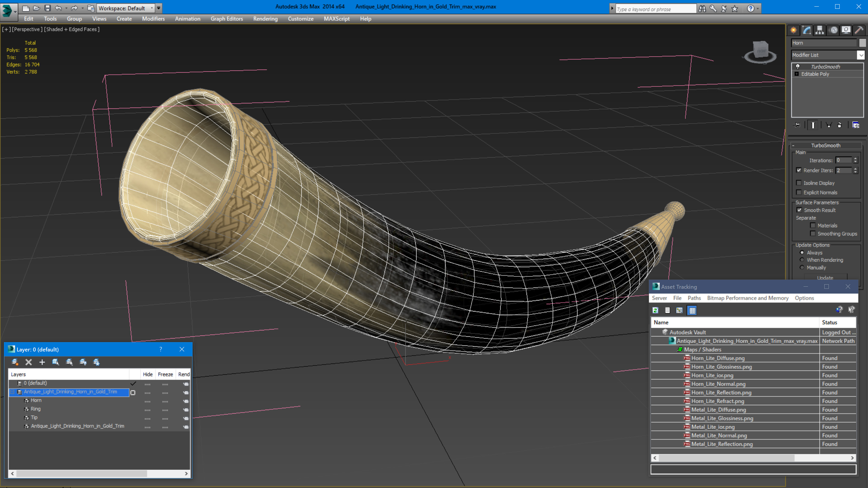
Task: Click the Redo arrow icon
Action: (x=74, y=8)
